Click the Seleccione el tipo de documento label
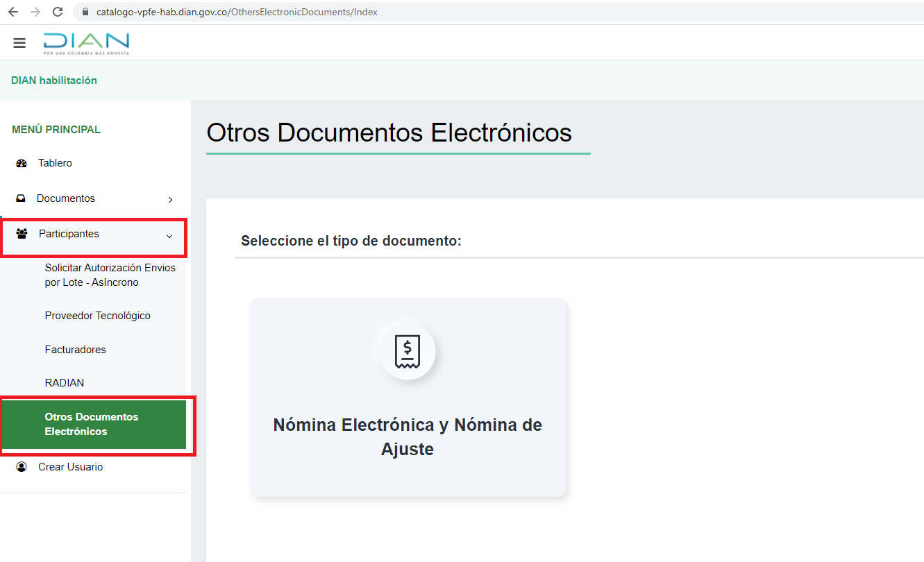The width and height of the screenshot is (924, 562). coord(351,241)
